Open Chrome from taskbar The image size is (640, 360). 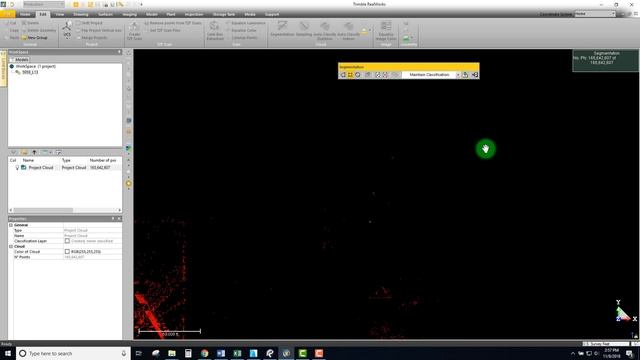204,353
